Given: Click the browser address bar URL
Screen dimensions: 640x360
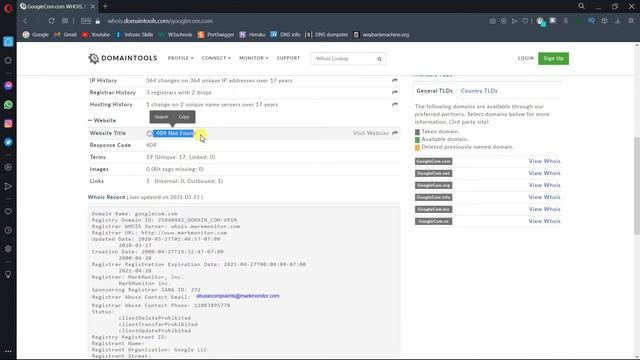Looking at the screenshot, I should 160,21.
